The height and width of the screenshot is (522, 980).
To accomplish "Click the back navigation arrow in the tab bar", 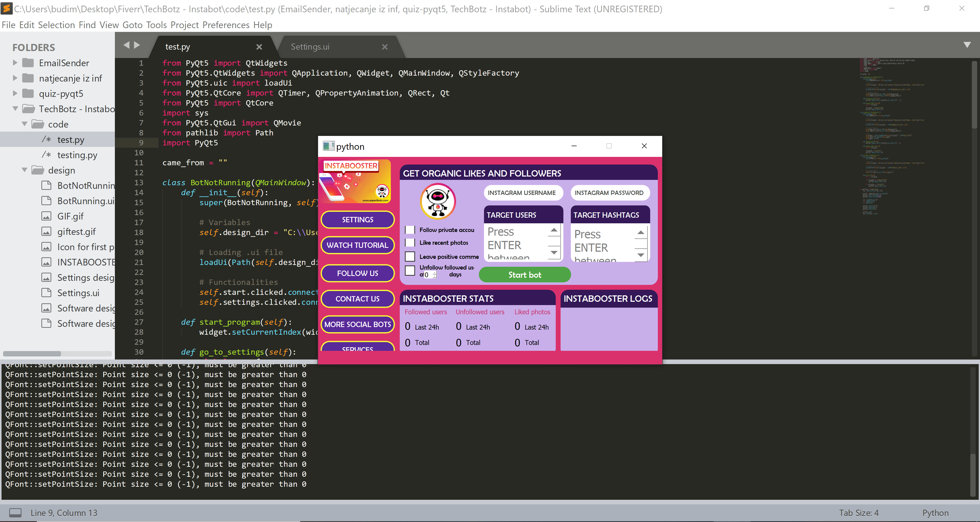I will [127, 44].
